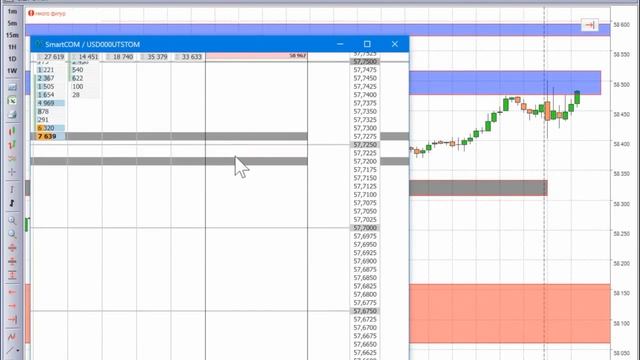The width and height of the screenshot is (640, 360).
Task: Click the second red vertical scale icon
Action: click(x=12, y=261)
